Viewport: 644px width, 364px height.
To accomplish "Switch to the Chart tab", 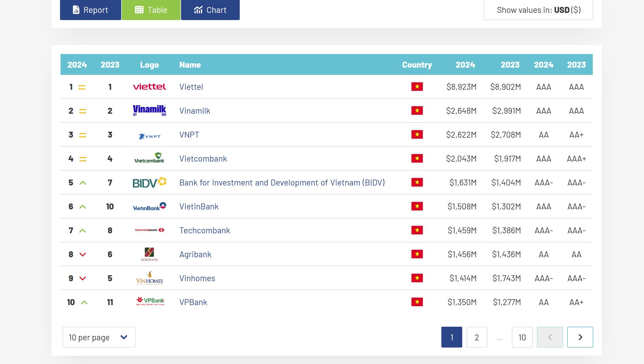I will [210, 10].
